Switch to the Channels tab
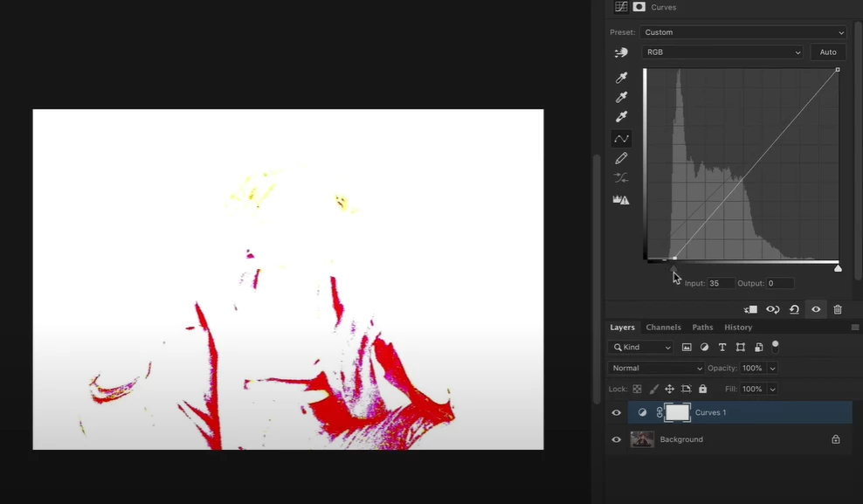 tap(663, 328)
